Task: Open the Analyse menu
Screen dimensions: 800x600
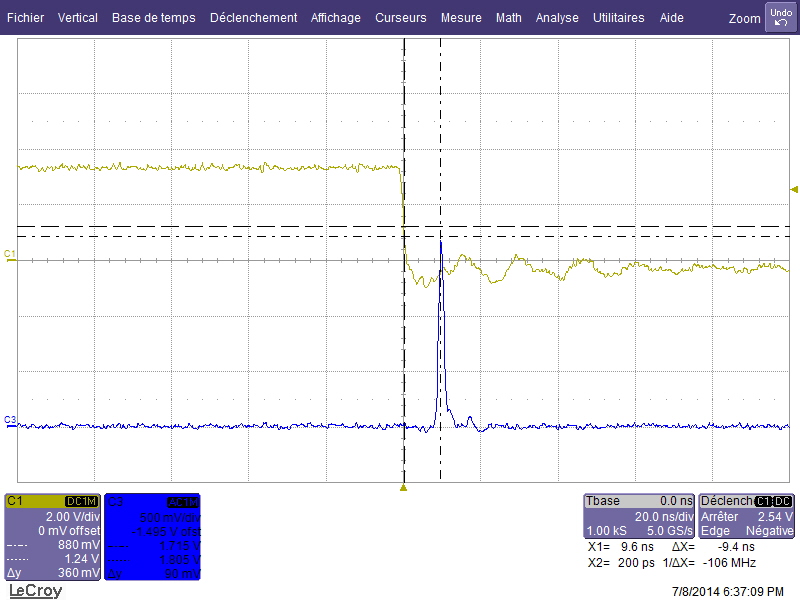Action: [557, 18]
